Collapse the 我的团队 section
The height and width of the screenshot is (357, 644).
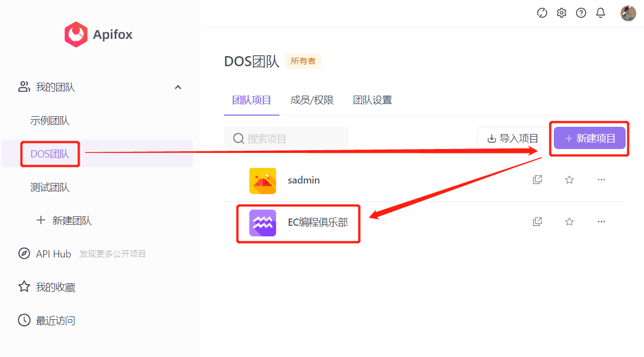tap(178, 87)
